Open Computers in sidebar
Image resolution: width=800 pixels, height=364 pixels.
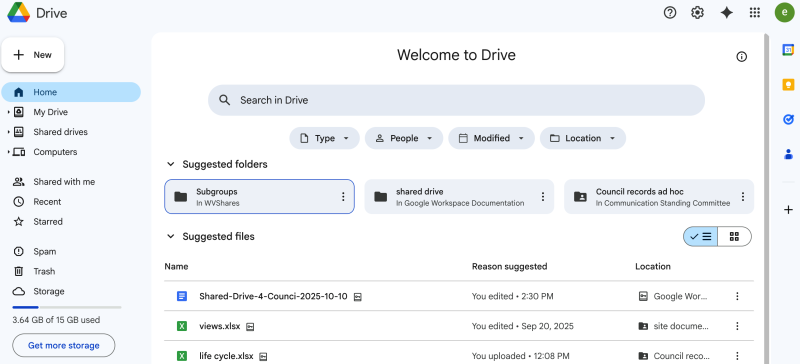point(55,152)
